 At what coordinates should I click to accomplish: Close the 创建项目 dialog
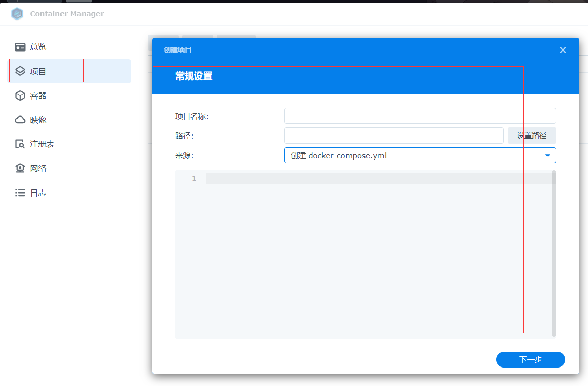(x=563, y=50)
